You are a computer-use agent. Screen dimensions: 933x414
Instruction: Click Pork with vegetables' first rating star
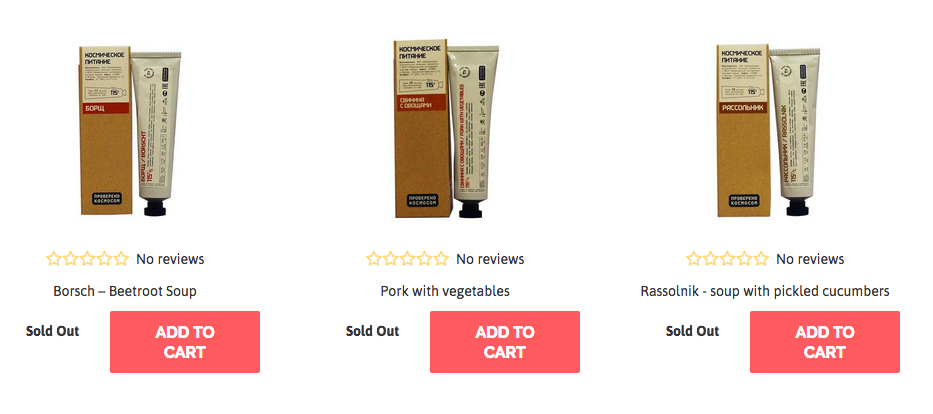click(374, 259)
